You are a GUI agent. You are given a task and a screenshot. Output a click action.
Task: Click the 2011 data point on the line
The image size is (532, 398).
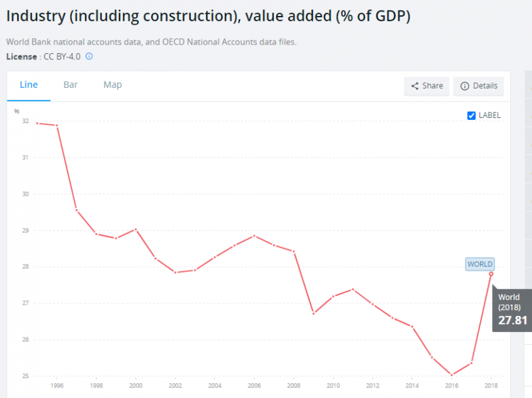coord(352,289)
